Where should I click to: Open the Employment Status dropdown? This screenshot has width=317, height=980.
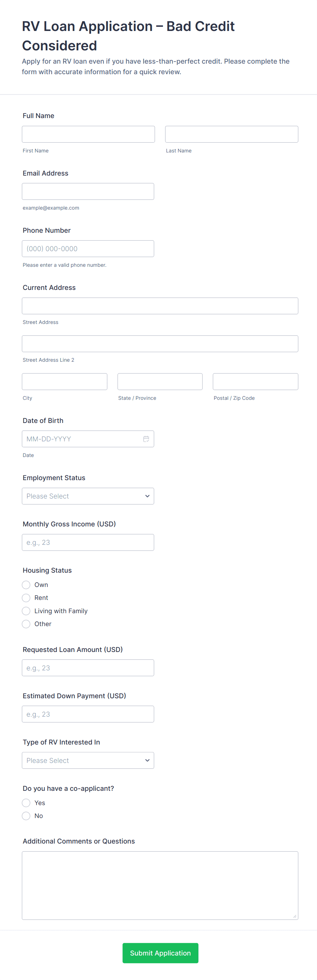pos(88,496)
